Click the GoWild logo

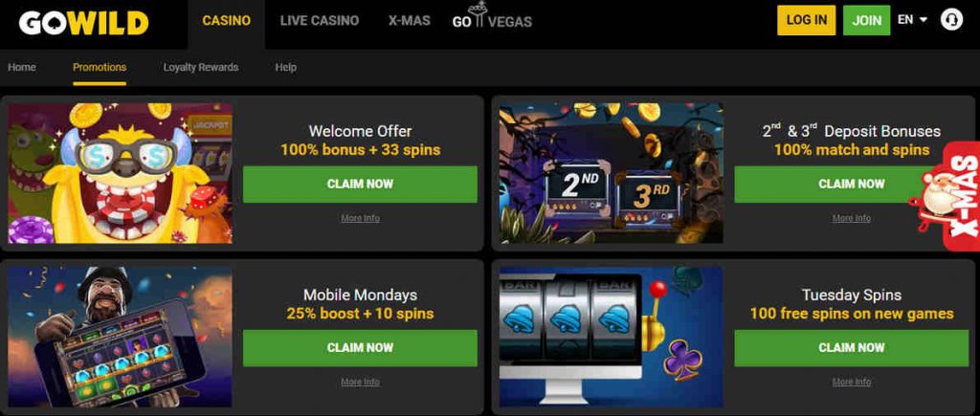tap(84, 23)
